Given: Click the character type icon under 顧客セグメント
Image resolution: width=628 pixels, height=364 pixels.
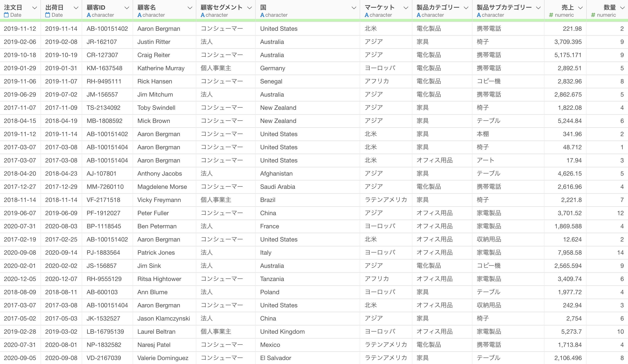Looking at the screenshot, I should [203, 15].
